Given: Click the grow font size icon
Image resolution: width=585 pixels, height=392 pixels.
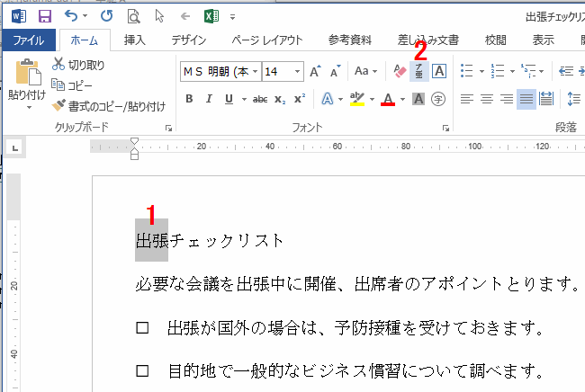Looking at the screenshot, I should pos(315,71).
